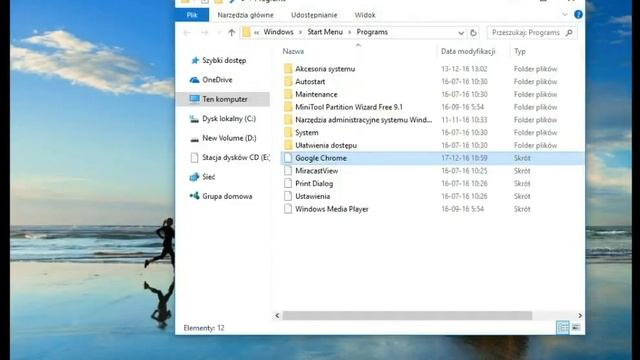This screenshot has width=640, height=360.
Task: Switch to Narzędzia główne tab
Action: (245, 15)
